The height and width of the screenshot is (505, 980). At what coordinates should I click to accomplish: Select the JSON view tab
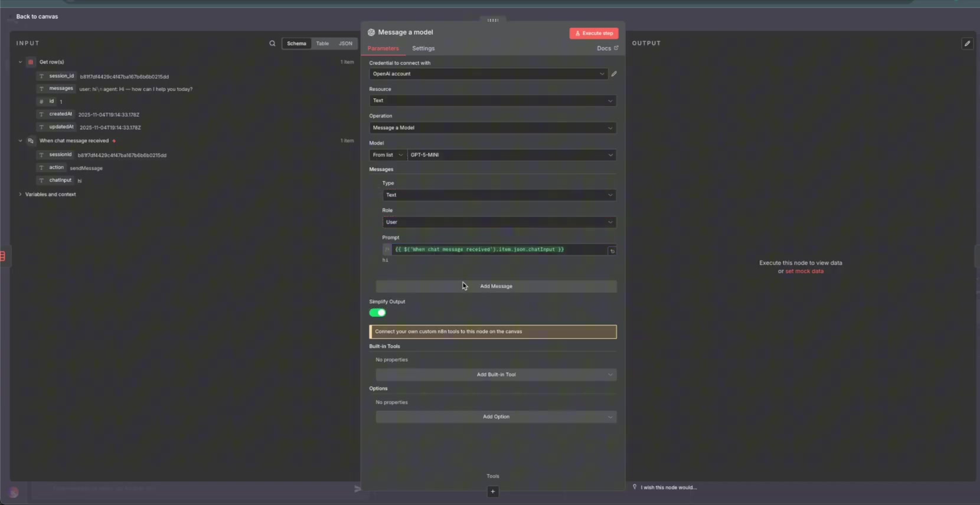click(x=345, y=43)
